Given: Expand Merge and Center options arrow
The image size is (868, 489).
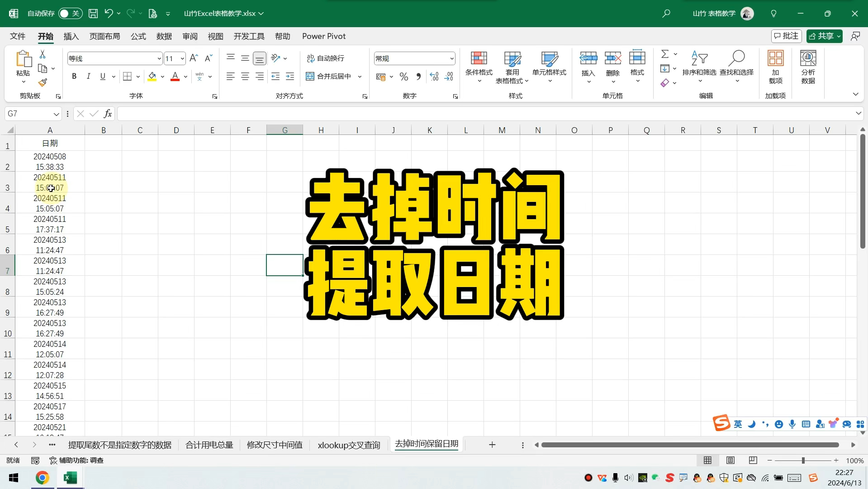Looking at the screenshot, I should point(360,77).
